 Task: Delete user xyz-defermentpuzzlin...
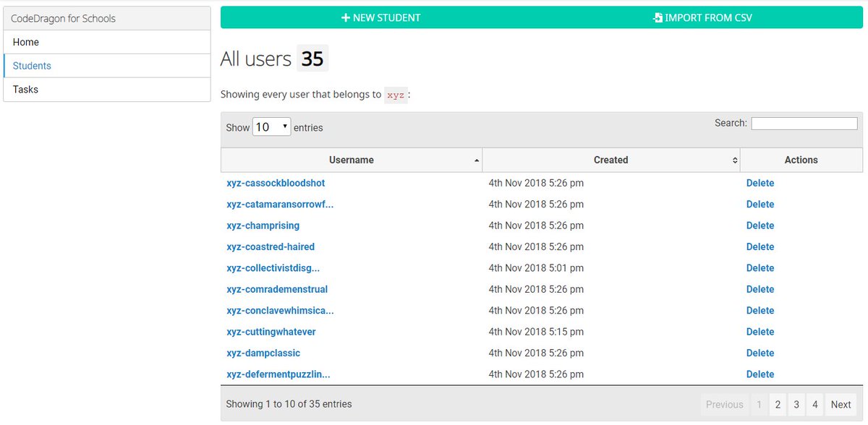[x=760, y=374]
